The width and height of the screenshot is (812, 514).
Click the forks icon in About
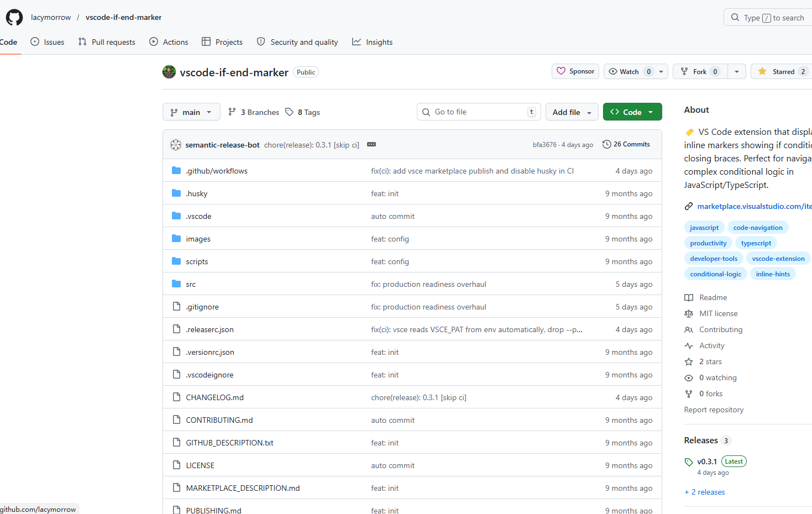click(689, 394)
